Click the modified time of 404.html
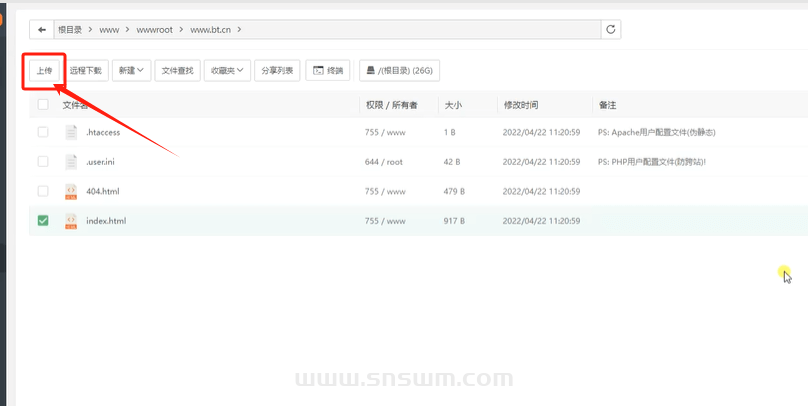This screenshot has width=808, height=406. coord(542,191)
